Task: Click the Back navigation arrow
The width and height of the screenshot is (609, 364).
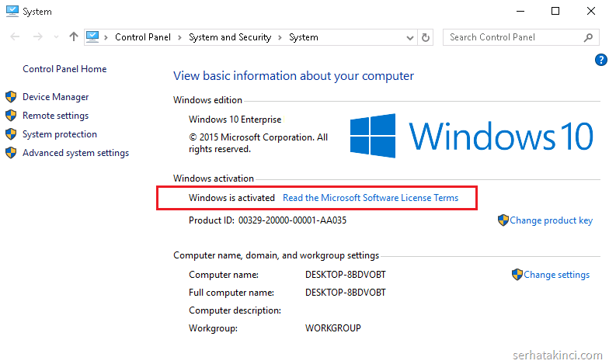Action: (x=13, y=36)
